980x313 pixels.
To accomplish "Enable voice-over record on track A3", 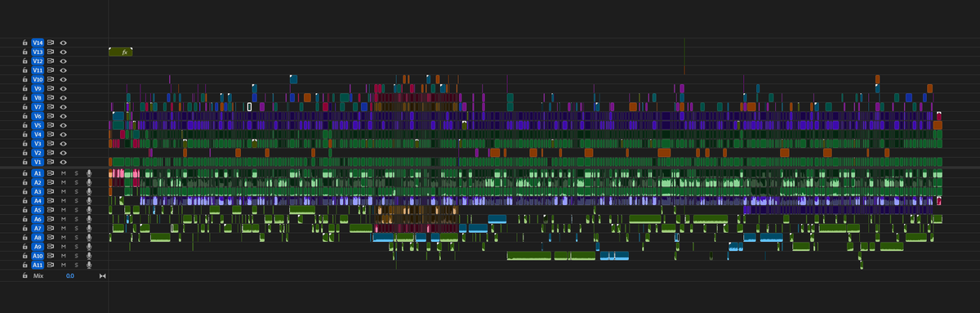I will (89, 191).
